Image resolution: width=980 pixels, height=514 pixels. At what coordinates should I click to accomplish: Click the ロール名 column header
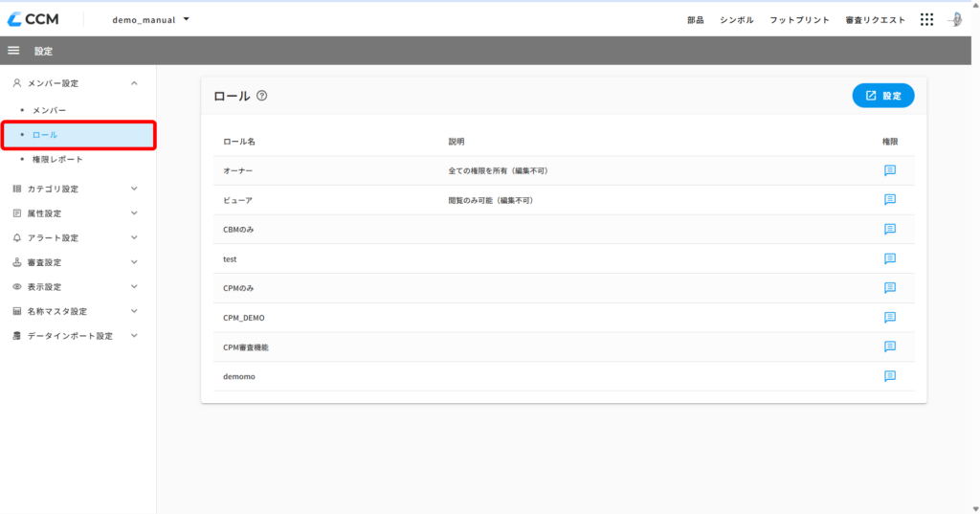tap(239, 142)
